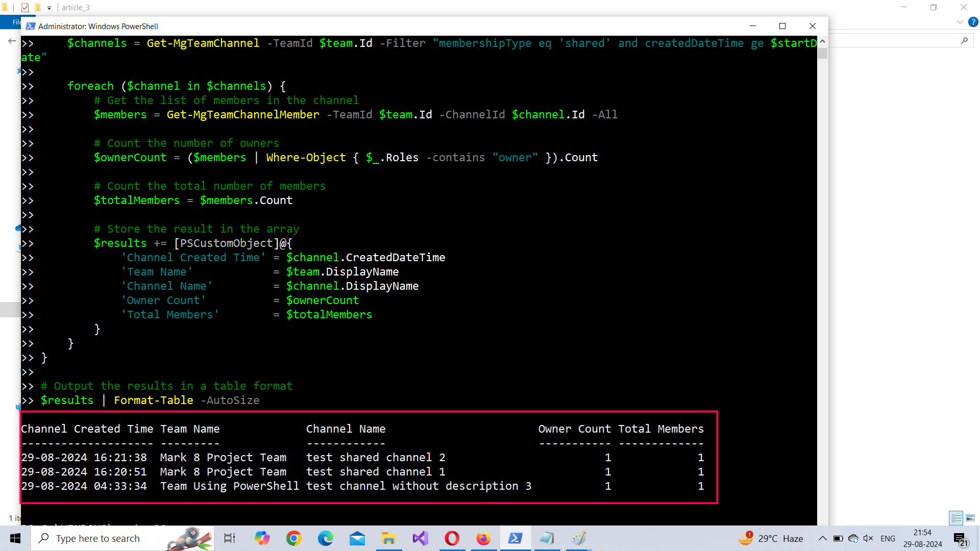This screenshot has width=980, height=551.
Task: Open Google Chrome from the taskbar
Action: point(293,538)
